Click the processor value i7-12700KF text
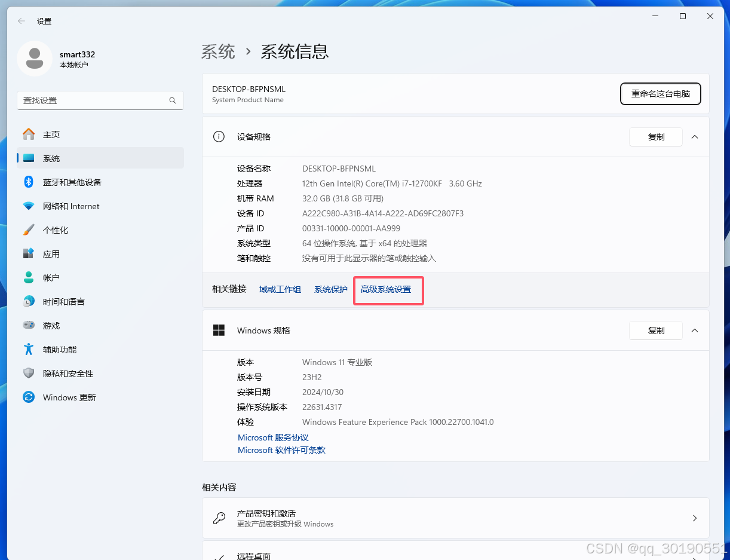 click(x=392, y=183)
